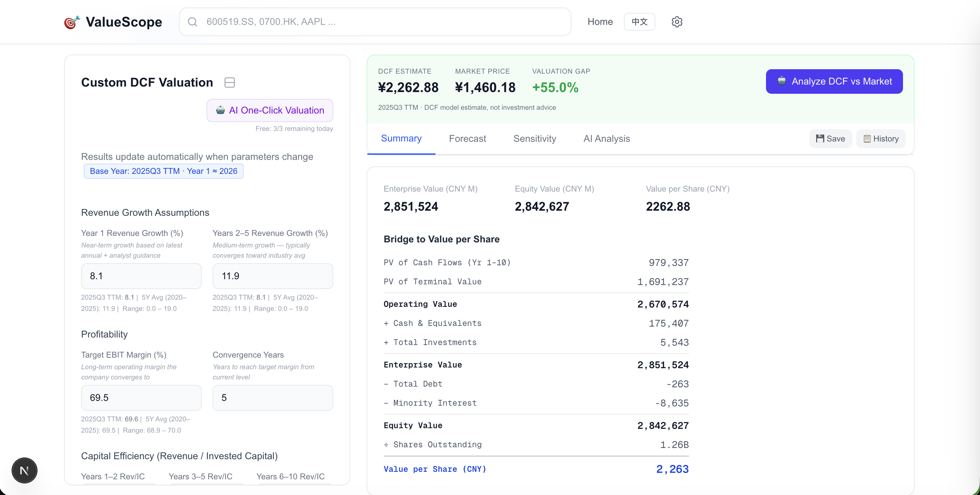This screenshot has height=495, width=980.
Task: Click the Base Year 2025Q3 TTM badge
Action: (164, 171)
